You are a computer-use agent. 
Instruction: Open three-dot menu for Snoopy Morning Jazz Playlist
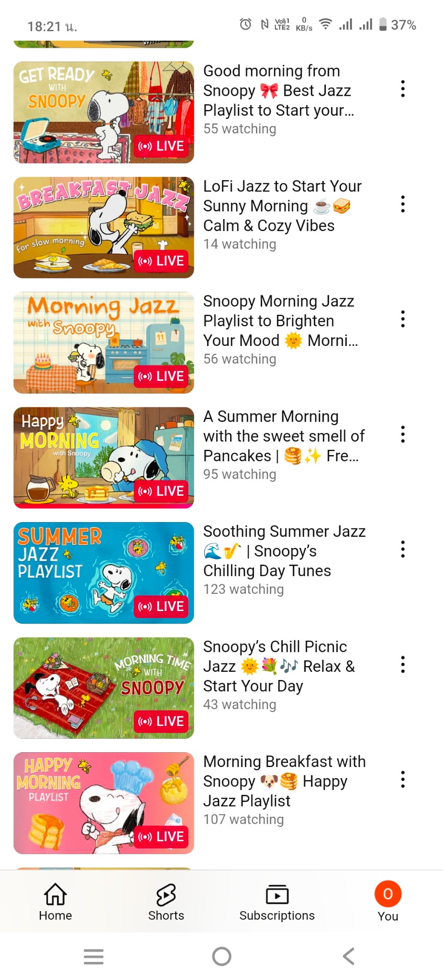[x=403, y=319]
